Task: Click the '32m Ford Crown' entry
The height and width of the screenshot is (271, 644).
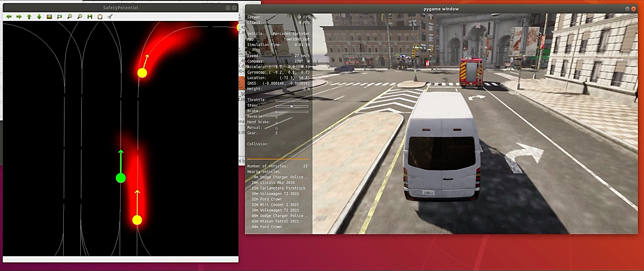Action: tap(267, 199)
